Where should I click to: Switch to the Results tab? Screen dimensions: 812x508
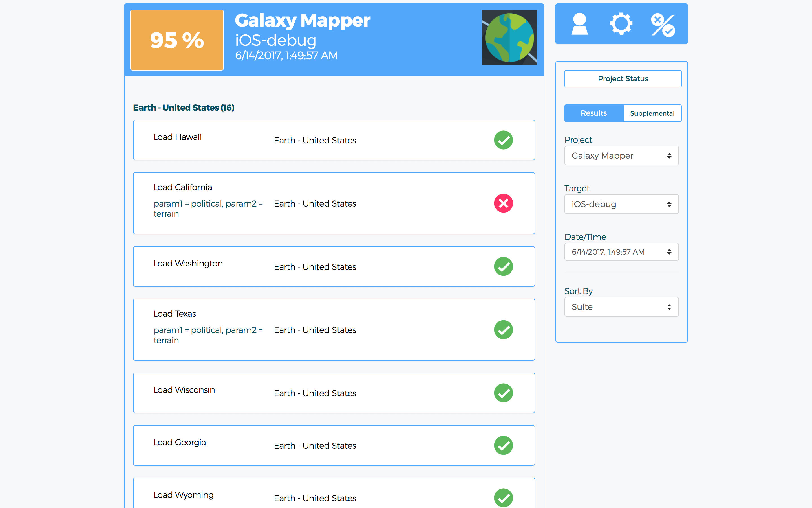[x=593, y=113]
